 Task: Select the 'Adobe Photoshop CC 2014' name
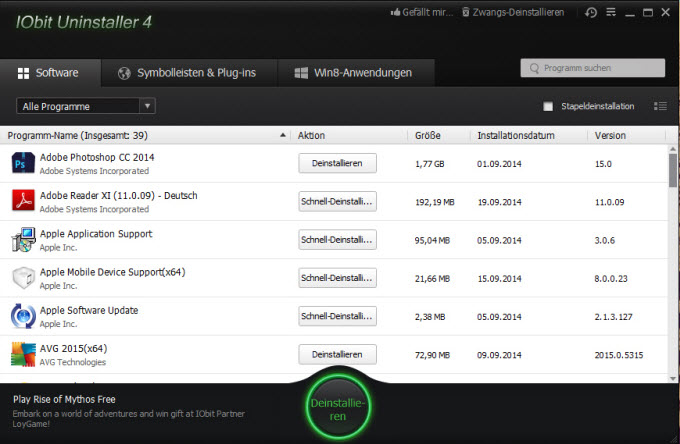point(97,157)
